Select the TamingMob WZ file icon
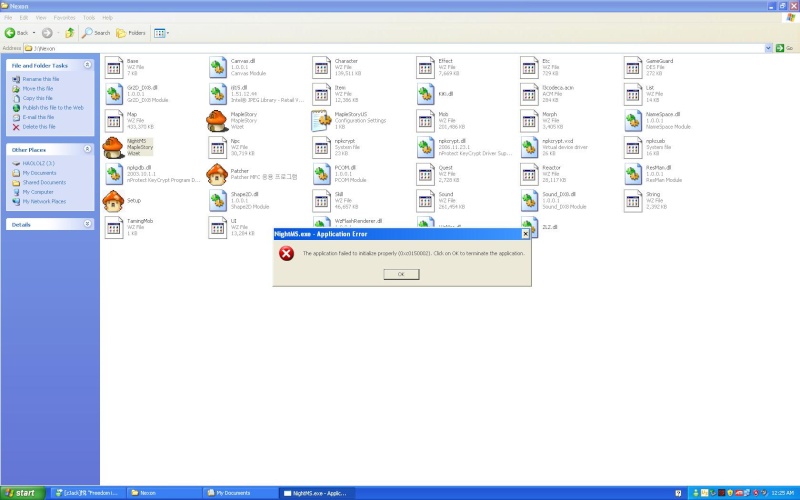Image resolution: width=800 pixels, height=500 pixels. click(113, 227)
